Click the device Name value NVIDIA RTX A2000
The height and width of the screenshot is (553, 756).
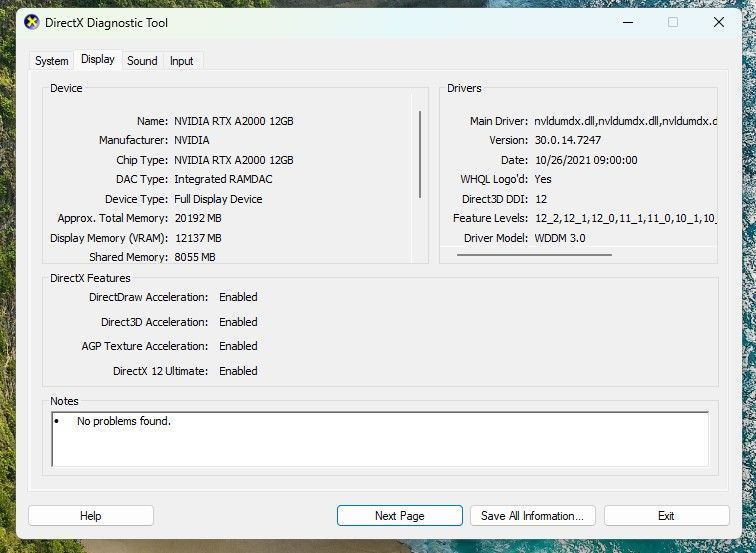tap(233, 121)
